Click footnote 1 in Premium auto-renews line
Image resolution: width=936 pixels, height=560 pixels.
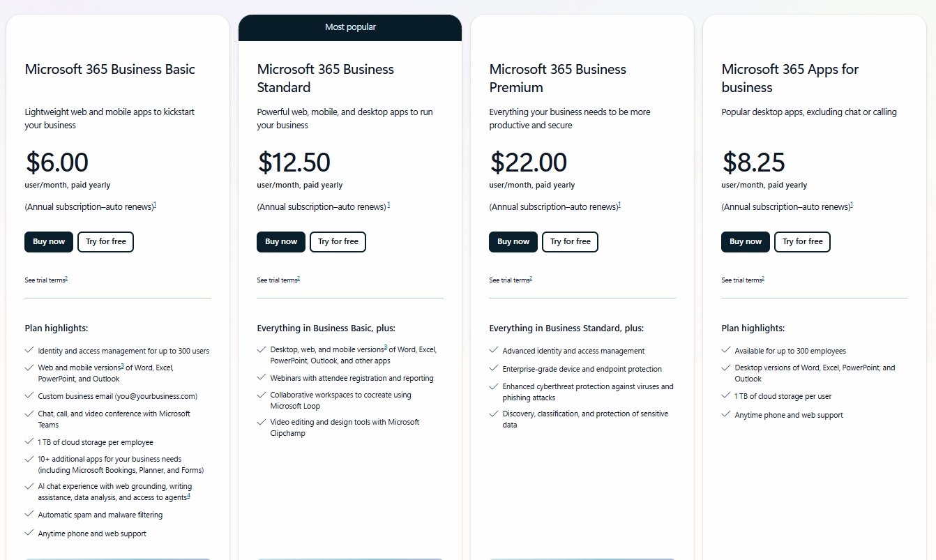619,204
